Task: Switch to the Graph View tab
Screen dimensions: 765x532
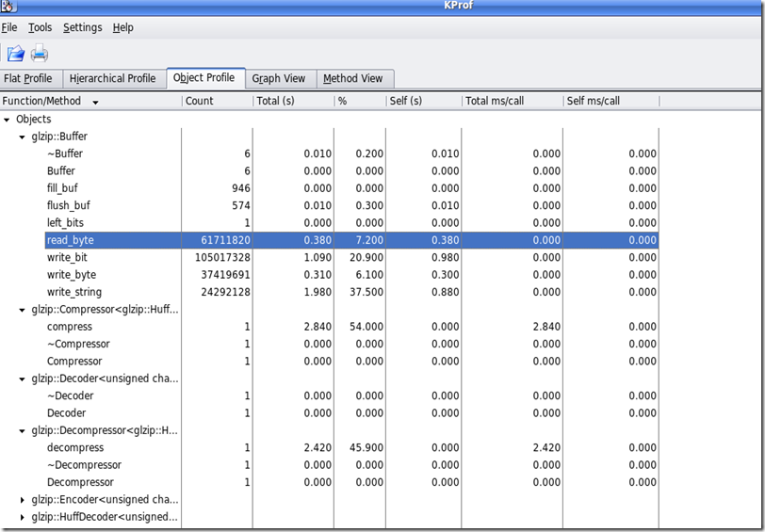Action: pyautogui.click(x=278, y=78)
